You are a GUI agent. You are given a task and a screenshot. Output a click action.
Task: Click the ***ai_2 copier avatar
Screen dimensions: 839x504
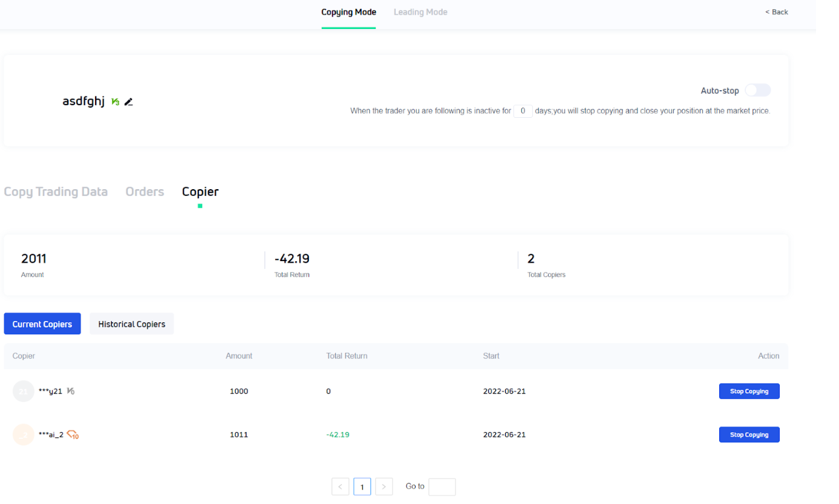click(x=23, y=435)
